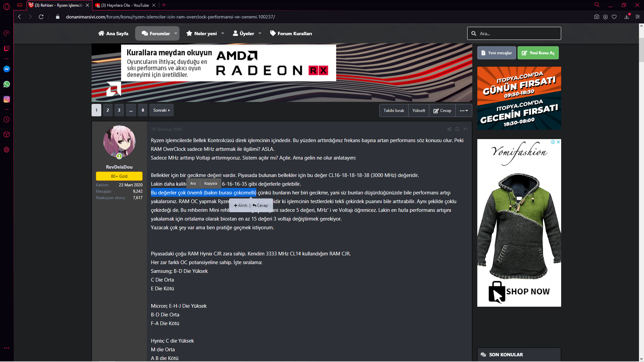Open Instagram from the sidebar
Screen dimensions: 644x362
6,99
